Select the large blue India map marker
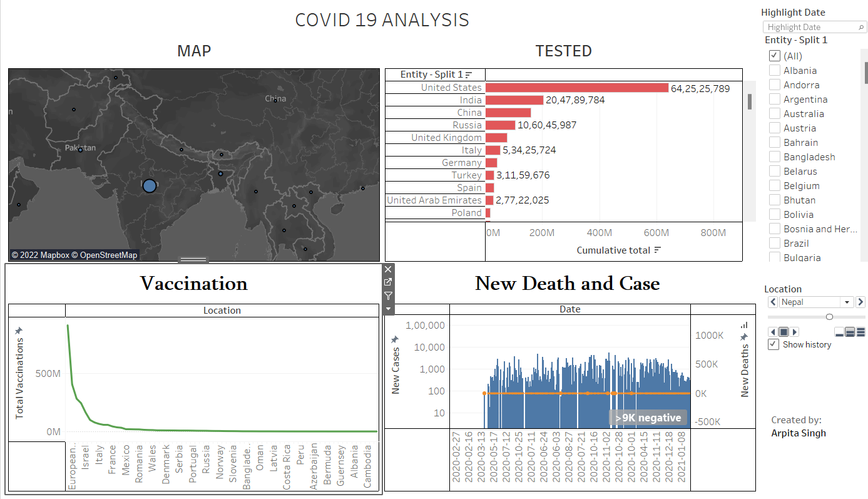Screen dimensions: 868x499 (149, 185)
